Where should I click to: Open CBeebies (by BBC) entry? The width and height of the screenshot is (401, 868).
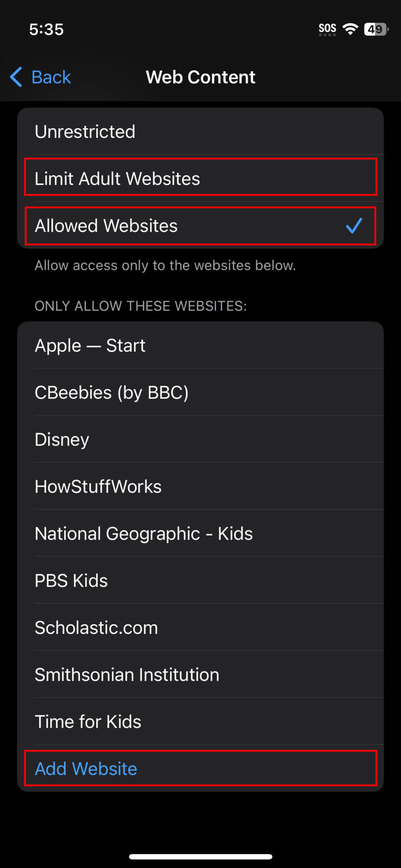click(200, 393)
